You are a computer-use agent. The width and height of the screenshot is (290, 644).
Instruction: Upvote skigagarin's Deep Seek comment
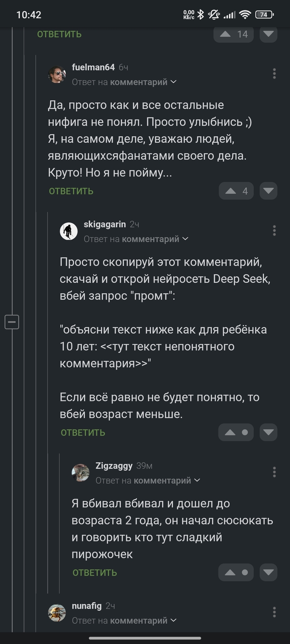click(230, 432)
